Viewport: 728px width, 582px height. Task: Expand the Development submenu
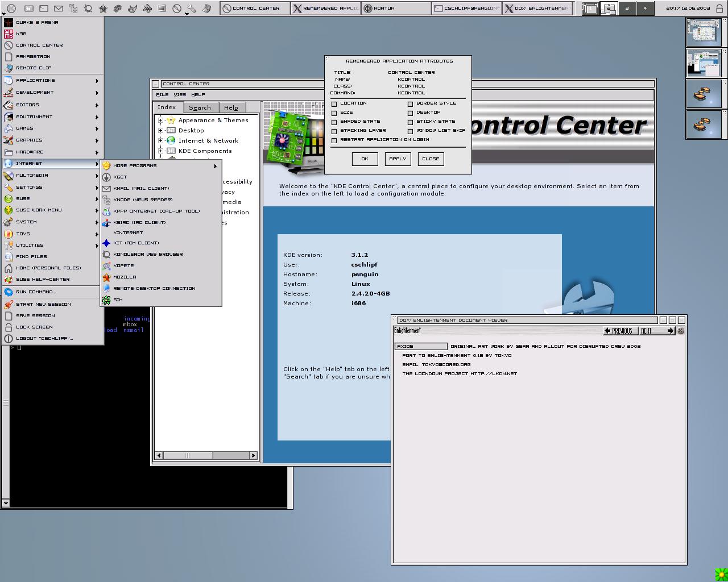[52, 92]
